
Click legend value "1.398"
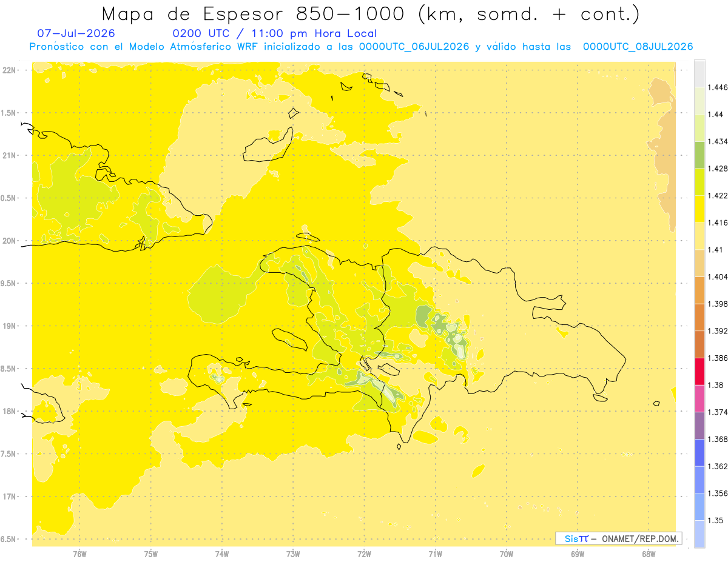718,304
